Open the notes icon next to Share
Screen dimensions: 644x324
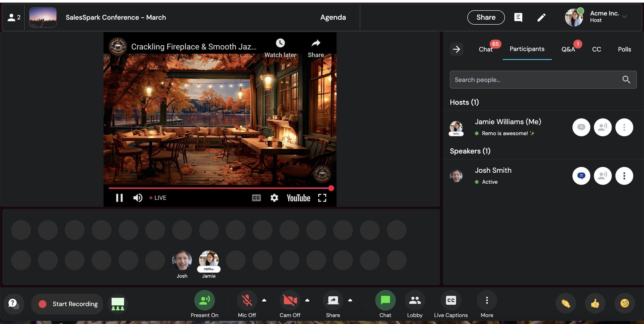pos(518,17)
